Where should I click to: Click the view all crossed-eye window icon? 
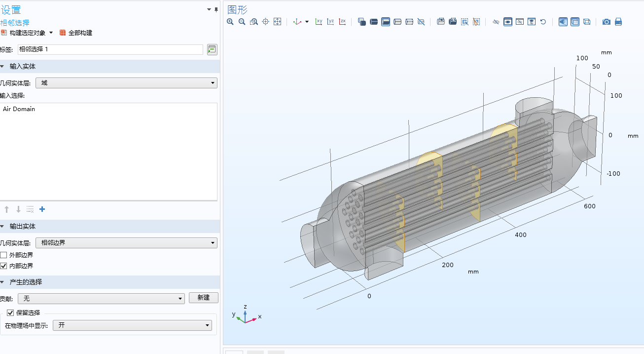click(520, 22)
